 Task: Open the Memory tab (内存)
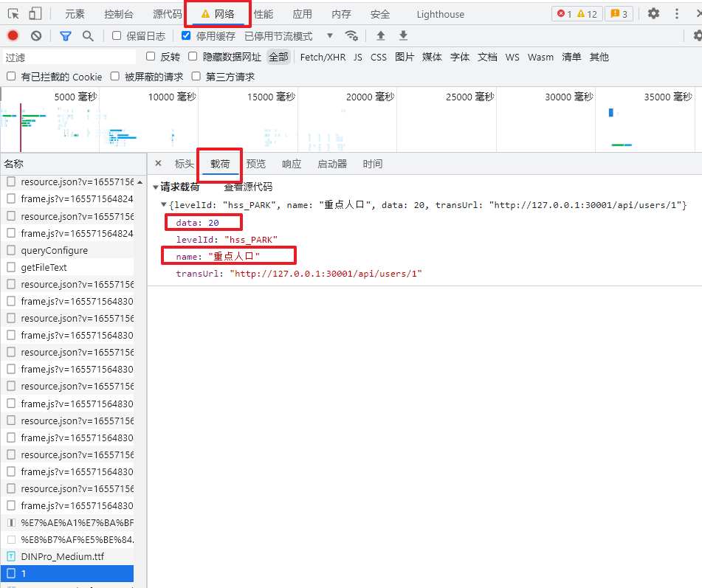(x=341, y=14)
